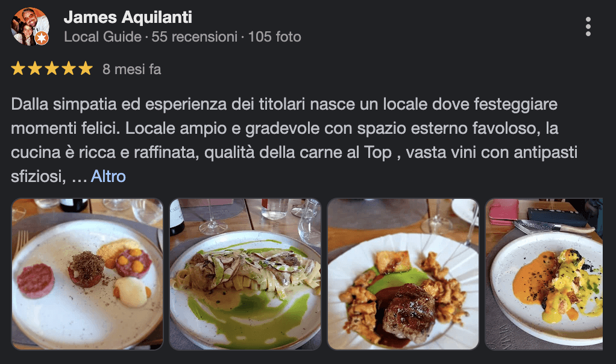Open the orange and yellow sauce dish photo
The width and height of the screenshot is (616, 364).
(544, 274)
